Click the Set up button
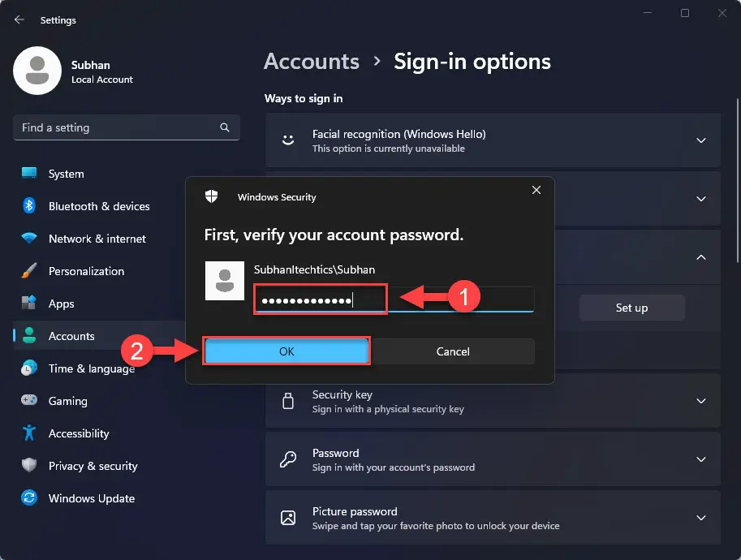741x560 pixels. point(631,308)
